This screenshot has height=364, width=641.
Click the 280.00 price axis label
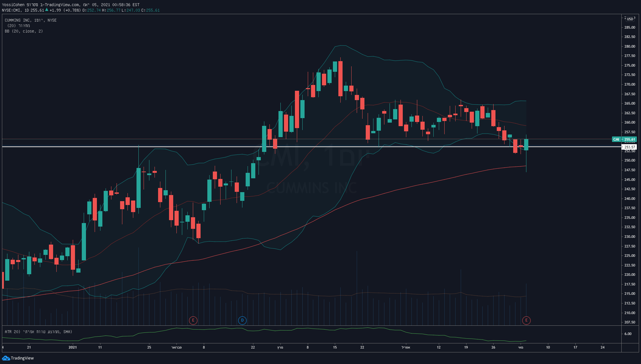pos(629,46)
